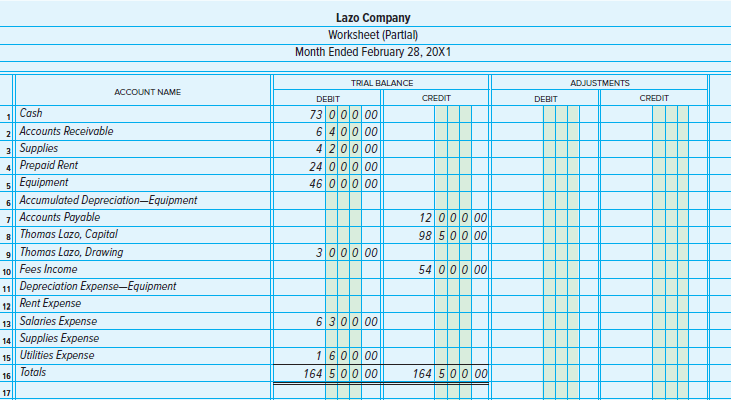Click the ACCOUNT NAME header
The width and height of the screenshot is (731, 400).
pyautogui.click(x=147, y=91)
